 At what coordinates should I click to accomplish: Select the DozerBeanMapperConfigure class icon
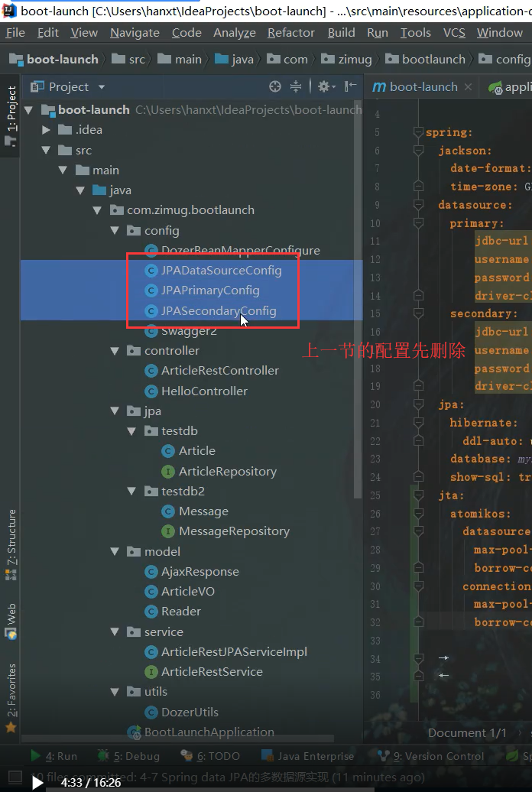(x=151, y=251)
